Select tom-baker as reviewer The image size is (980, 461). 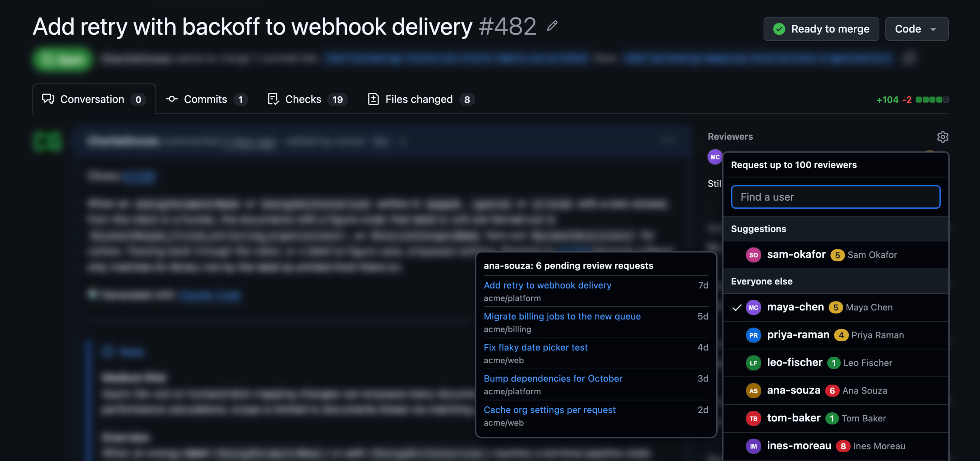coord(835,418)
